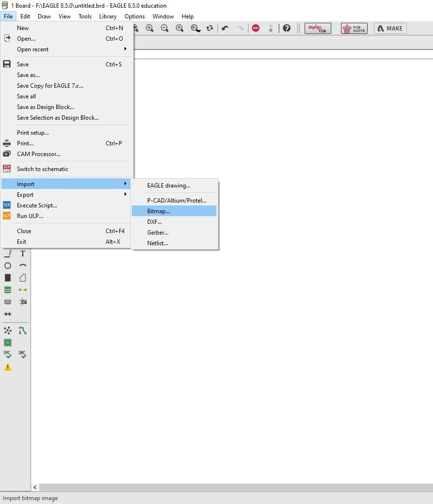Expand the Export submenu
Image resolution: width=433 pixels, height=504 pixels.
(x=66, y=194)
